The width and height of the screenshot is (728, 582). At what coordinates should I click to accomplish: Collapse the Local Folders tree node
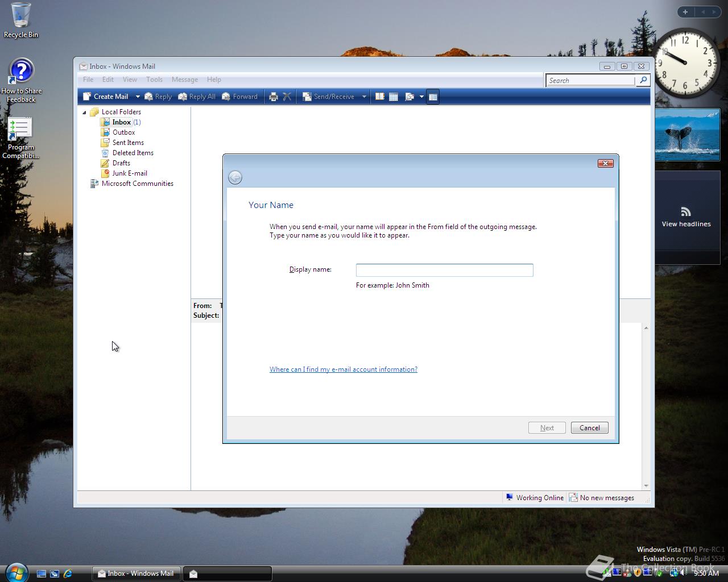click(x=84, y=112)
